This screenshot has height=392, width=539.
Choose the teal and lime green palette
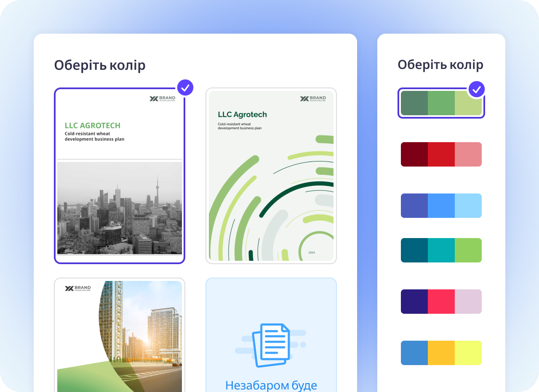pyautogui.click(x=441, y=250)
